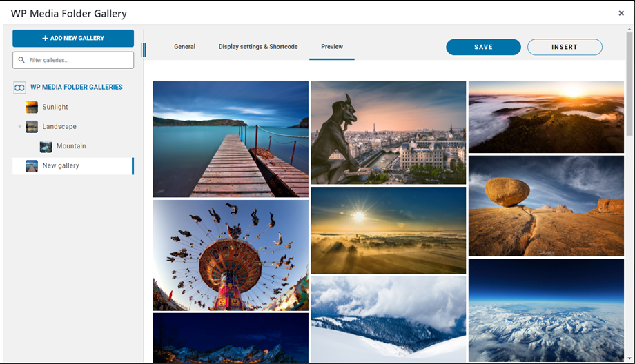Open the wooden pier lake photo
Viewport: 635px width, 364px height.
tap(231, 139)
